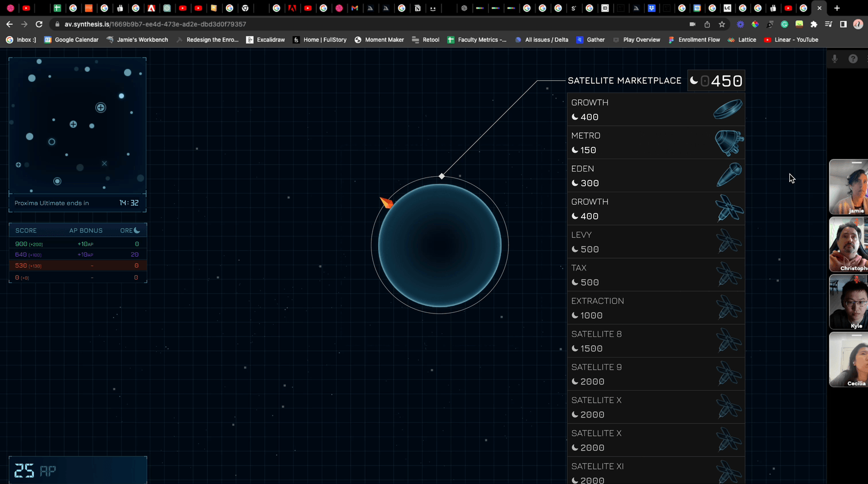Open a new browser tab

click(x=837, y=8)
